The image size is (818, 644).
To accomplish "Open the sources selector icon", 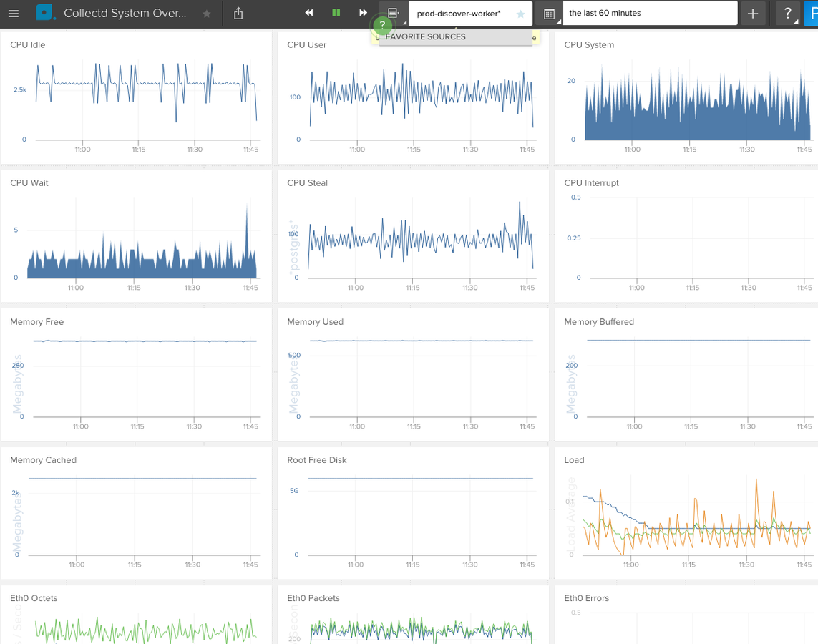I will point(393,13).
